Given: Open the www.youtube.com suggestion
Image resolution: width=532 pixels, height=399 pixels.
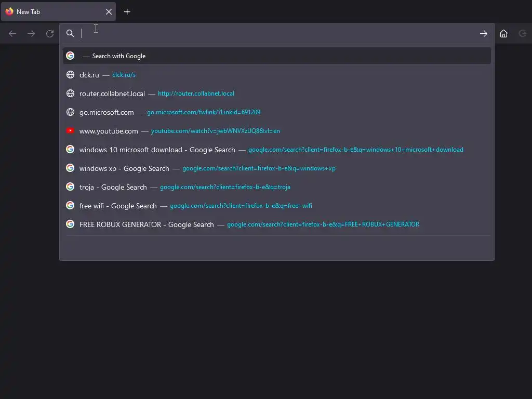Looking at the screenshot, I should point(276,130).
